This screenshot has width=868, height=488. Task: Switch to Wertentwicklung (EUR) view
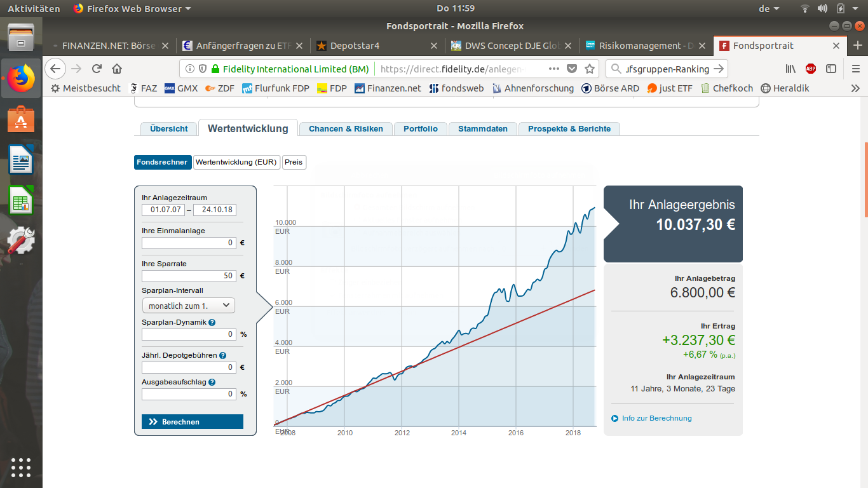pyautogui.click(x=236, y=162)
